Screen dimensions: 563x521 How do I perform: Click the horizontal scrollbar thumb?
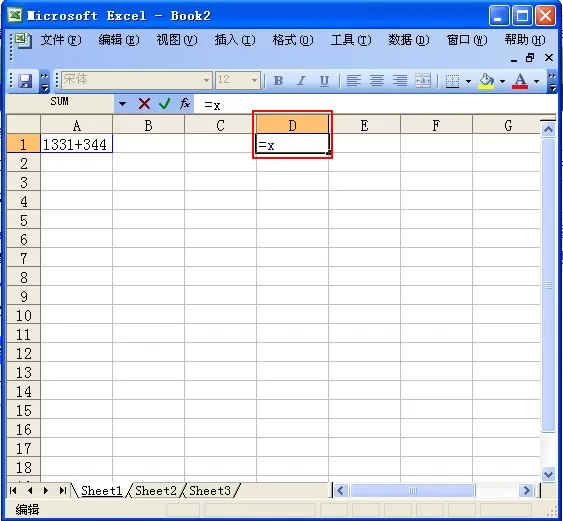click(413, 490)
